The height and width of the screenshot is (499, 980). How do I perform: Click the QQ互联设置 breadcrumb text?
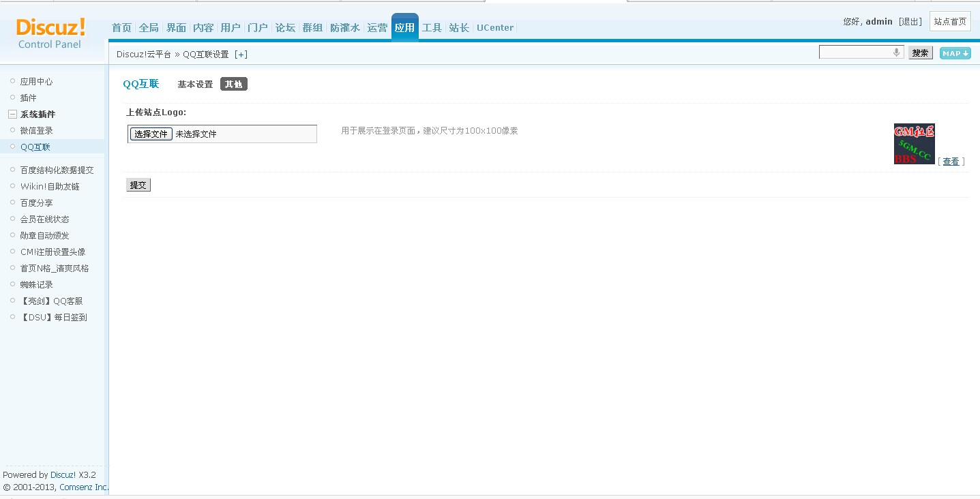pos(206,55)
